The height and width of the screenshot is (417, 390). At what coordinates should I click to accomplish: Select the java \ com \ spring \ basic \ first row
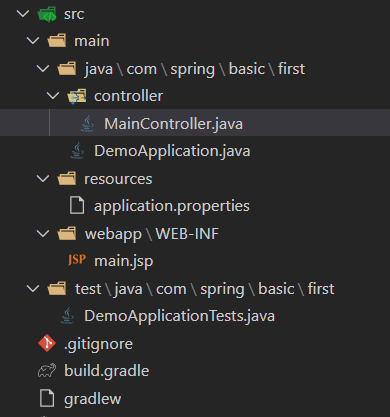click(x=195, y=69)
